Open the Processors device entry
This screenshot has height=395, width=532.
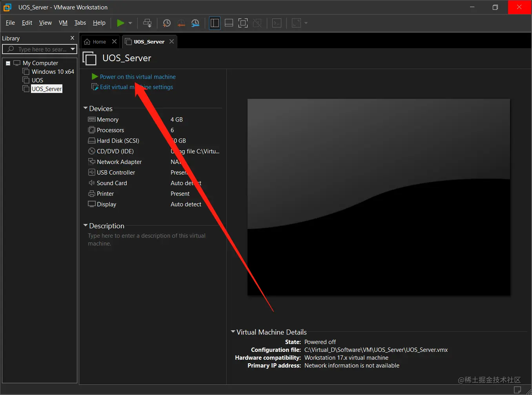pyautogui.click(x=110, y=130)
